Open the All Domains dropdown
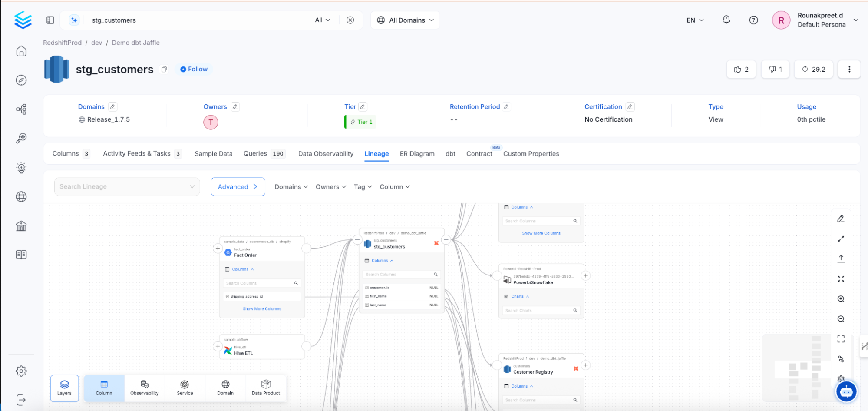The width and height of the screenshot is (868, 411). point(405,20)
